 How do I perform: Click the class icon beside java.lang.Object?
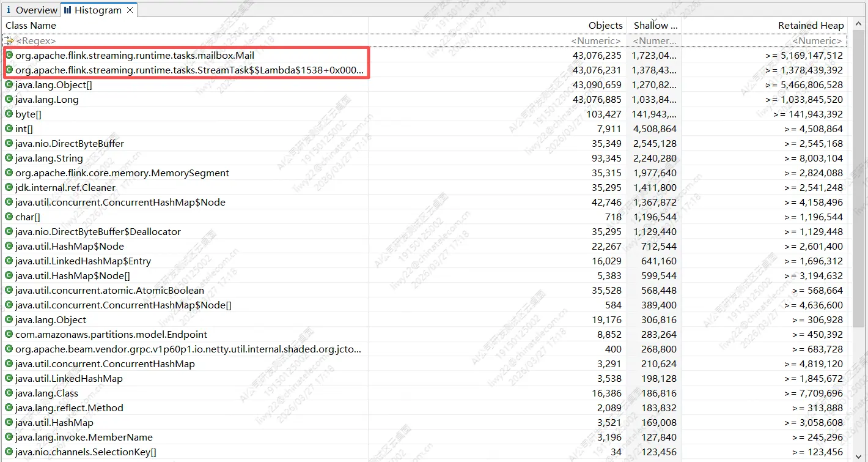9,319
